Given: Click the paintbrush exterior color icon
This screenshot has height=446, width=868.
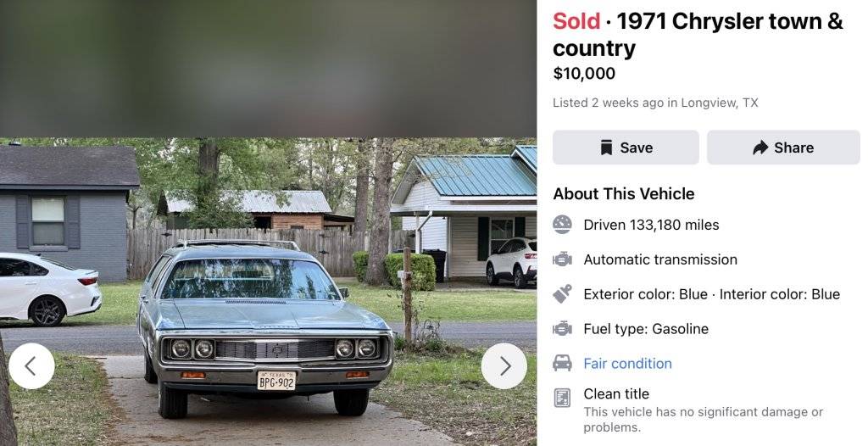Looking at the screenshot, I should pyautogui.click(x=562, y=294).
